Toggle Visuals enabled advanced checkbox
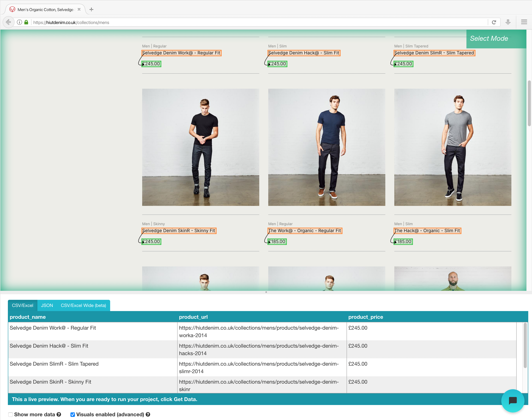 (72, 414)
